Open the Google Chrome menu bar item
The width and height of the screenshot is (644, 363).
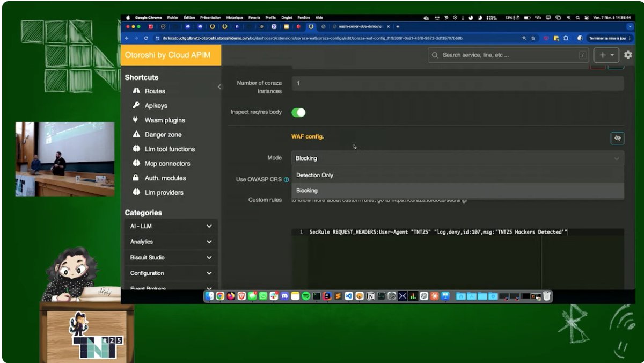149,17
